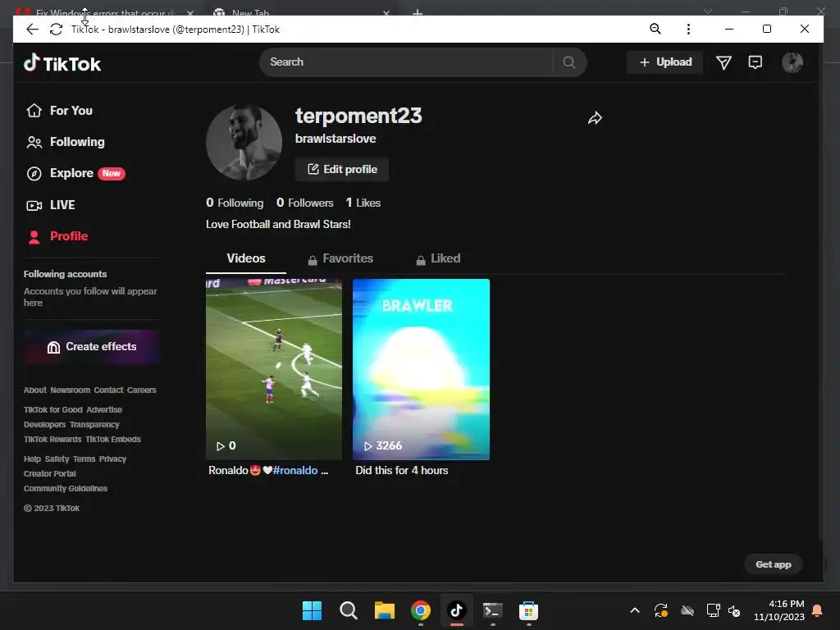
Task: Click the 0 Following count
Action: coord(235,203)
